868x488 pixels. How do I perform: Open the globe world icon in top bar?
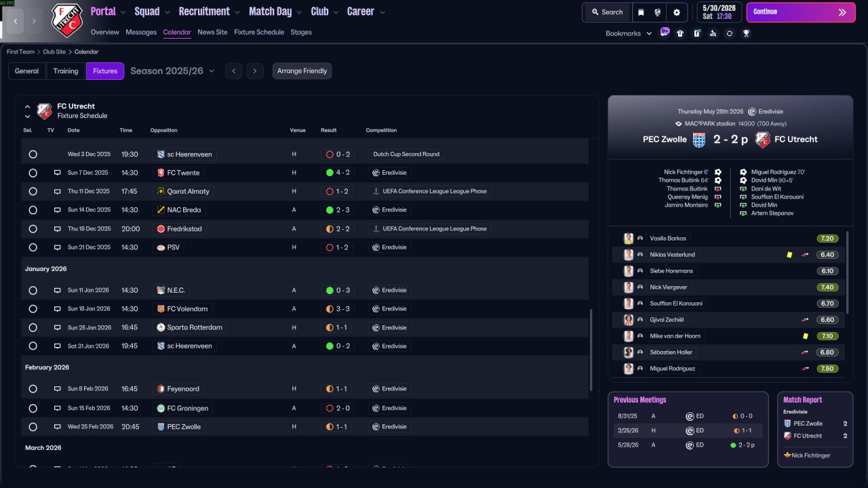tap(658, 12)
